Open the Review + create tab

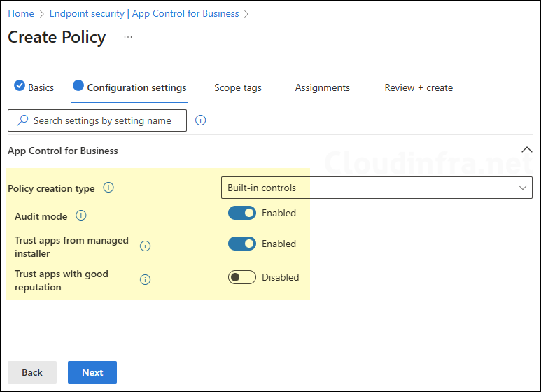(x=419, y=87)
